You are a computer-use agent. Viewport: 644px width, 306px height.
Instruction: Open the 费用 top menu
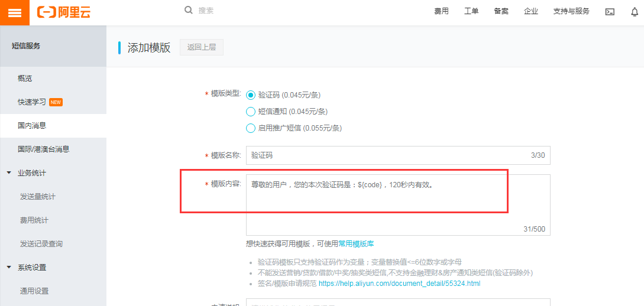442,11
